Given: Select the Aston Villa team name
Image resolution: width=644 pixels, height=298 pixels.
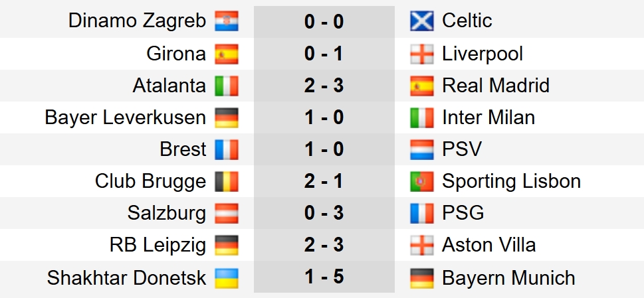Looking at the screenshot, I should click(488, 246).
